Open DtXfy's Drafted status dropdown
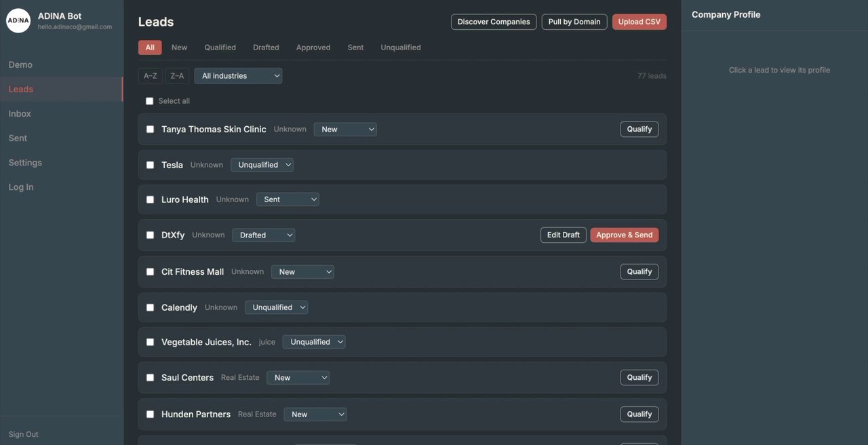Image resolution: width=868 pixels, height=445 pixels. (263, 235)
